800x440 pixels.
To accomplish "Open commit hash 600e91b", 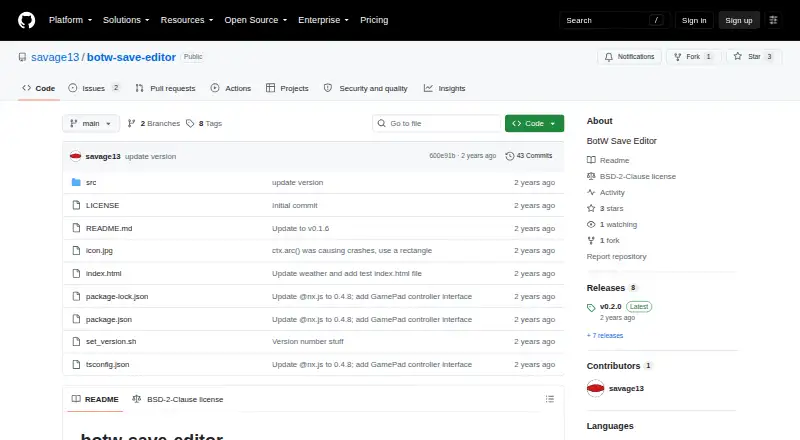I will click(x=442, y=156).
